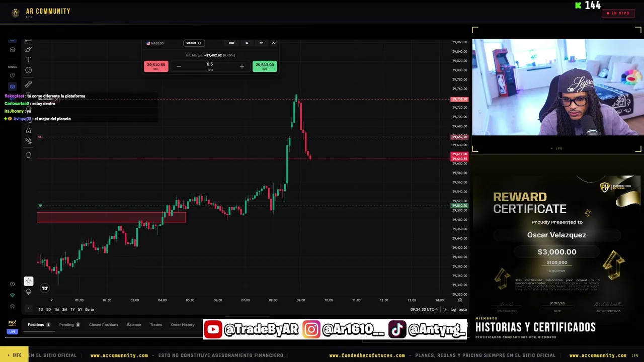Open the active blue panel icon
Viewport: 644px width, 362px height.
click(x=13, y=86)
